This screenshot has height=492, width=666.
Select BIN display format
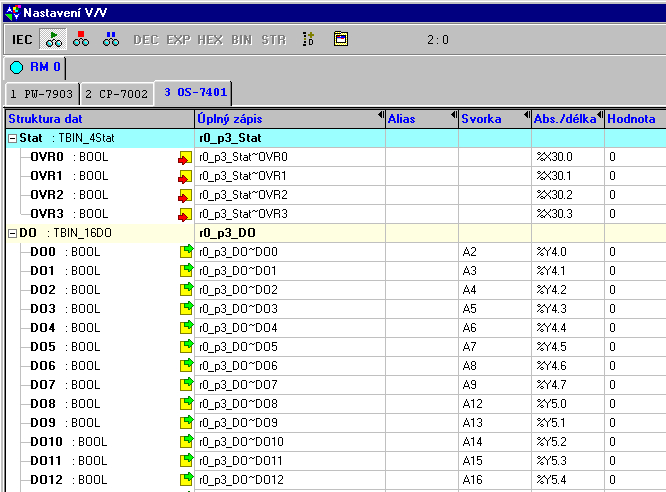(242, 40)
